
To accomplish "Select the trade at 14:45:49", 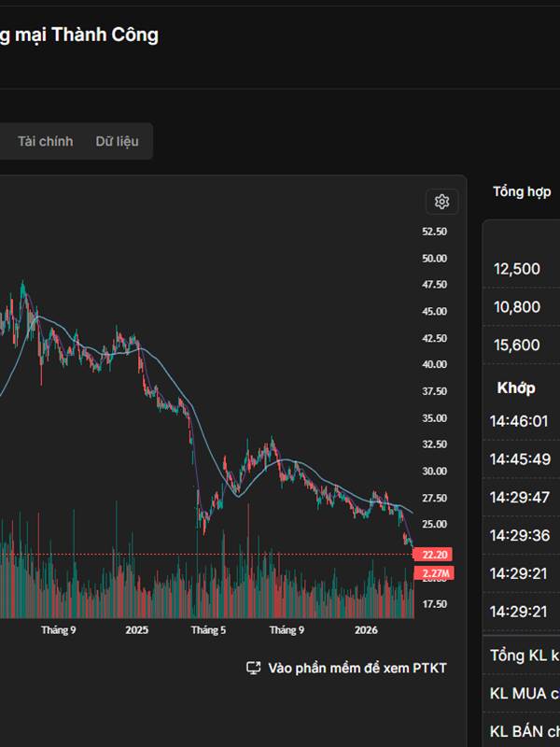I will click(x=520, y=459).
